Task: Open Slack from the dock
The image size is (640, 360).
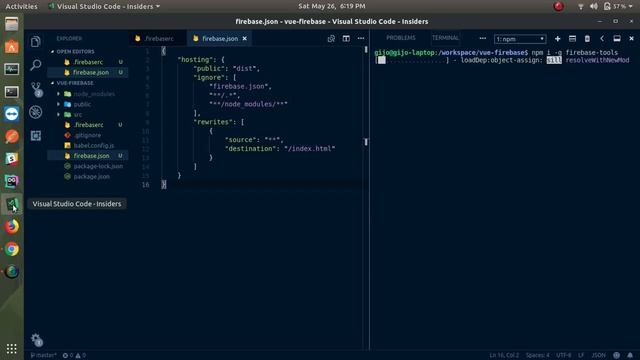Action: (x=11, y=159)
